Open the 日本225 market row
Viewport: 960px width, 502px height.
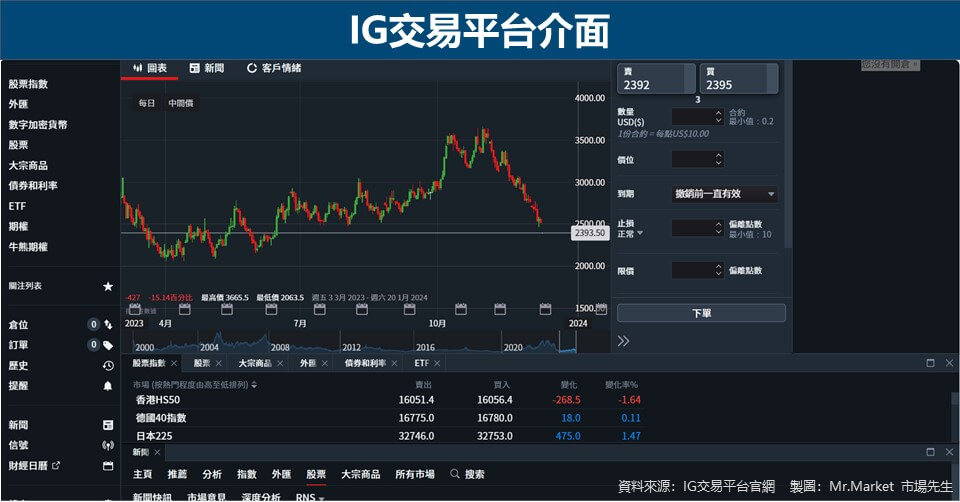[387, 436]
